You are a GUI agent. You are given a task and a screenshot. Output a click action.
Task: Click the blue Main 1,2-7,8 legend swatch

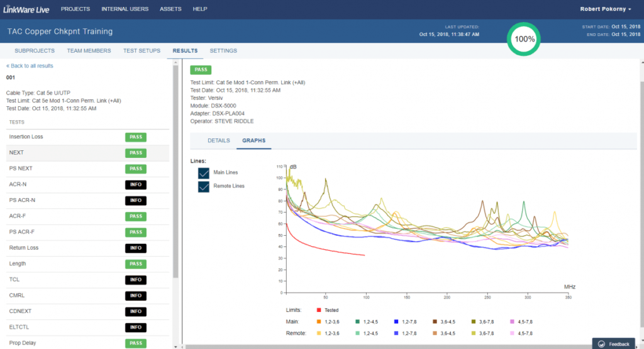[397, 321]
